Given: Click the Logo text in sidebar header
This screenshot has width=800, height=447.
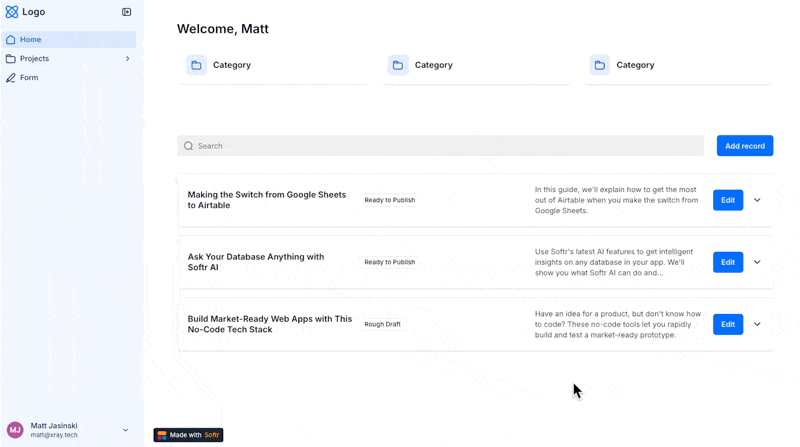Looking at the screenshot, I should [34, 12].
